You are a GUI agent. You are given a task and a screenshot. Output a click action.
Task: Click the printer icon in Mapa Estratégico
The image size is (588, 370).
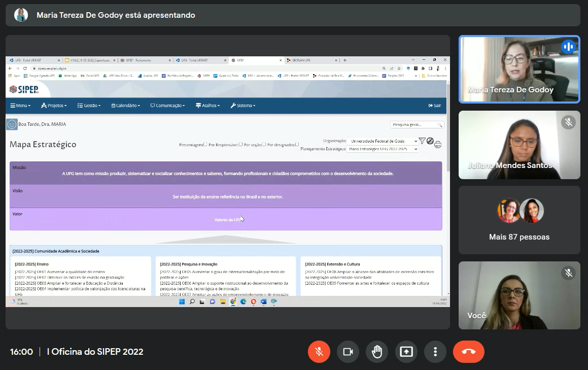pos(438,145)
